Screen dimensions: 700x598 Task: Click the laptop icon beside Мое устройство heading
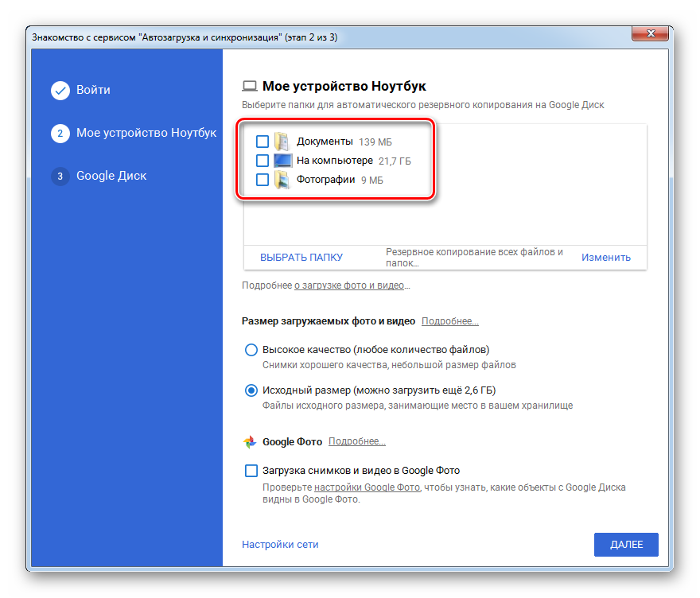(x=250, y=87)
